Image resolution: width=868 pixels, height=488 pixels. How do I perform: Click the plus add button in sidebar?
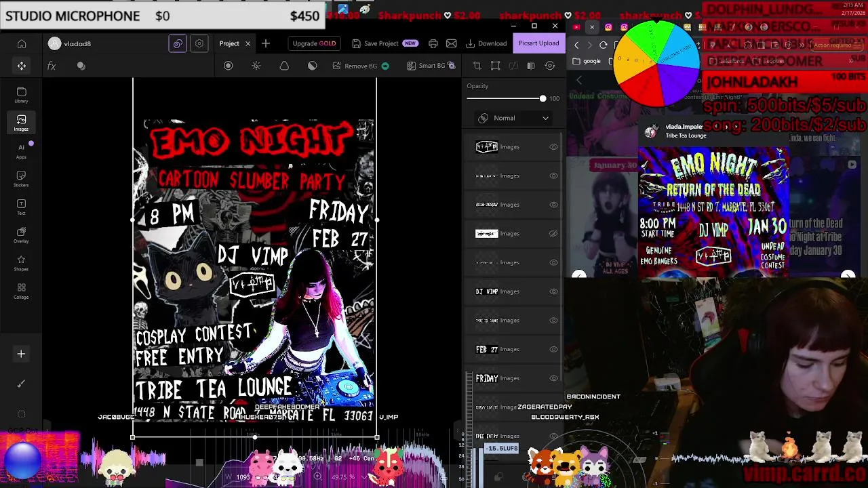(21, 354)
